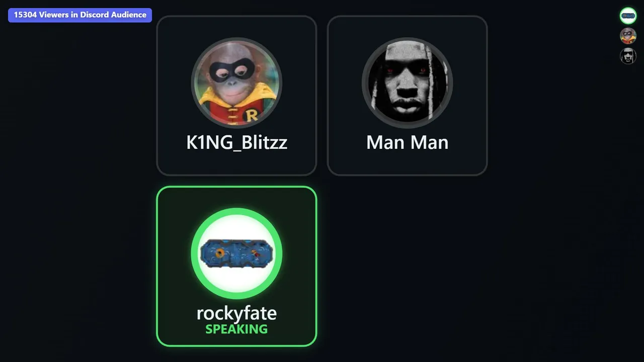Select the masked monkey mini avatar in the corner stack
The height and width of the screenshot is (362, 644).
click(x=628, y=36)
